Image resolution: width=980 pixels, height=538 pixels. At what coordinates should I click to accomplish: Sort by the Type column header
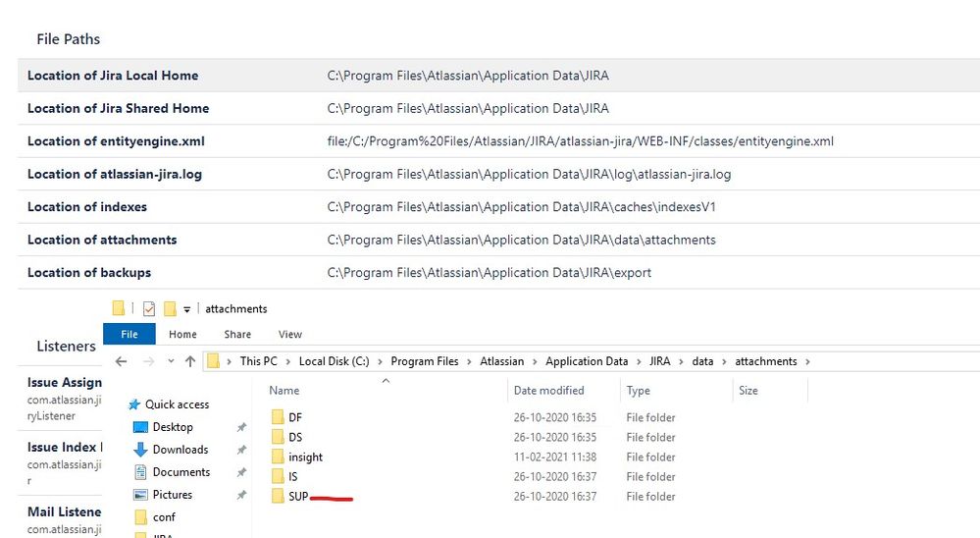(x=638, y=390)
